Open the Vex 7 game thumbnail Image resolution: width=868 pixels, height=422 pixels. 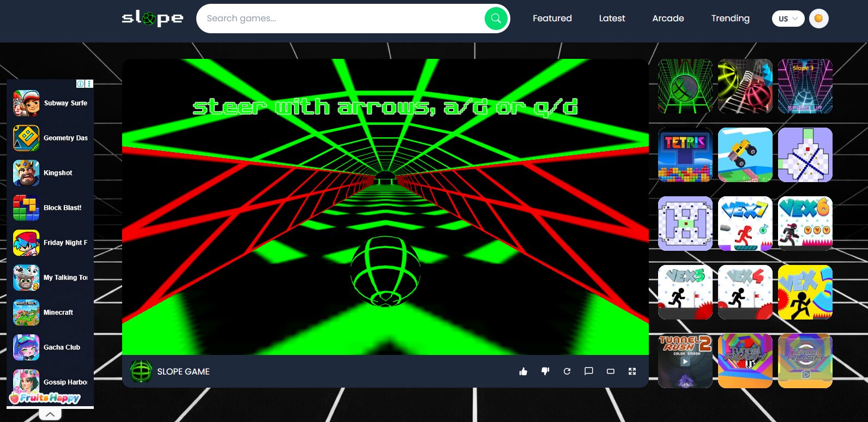point(745,224)
